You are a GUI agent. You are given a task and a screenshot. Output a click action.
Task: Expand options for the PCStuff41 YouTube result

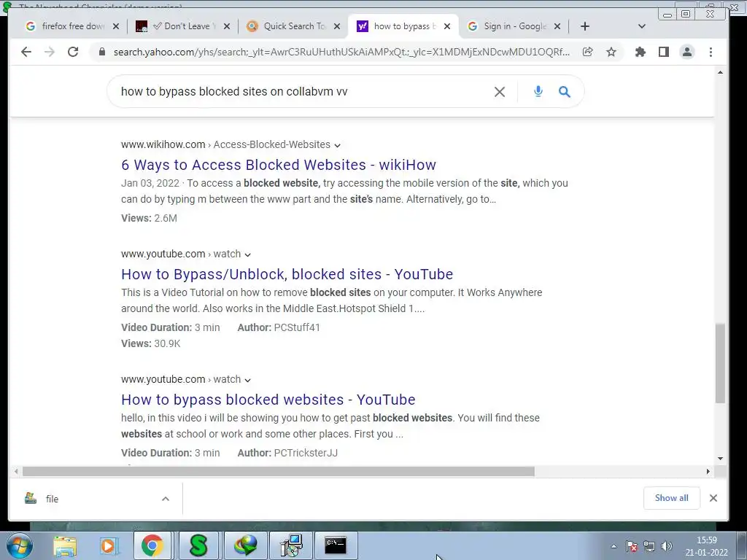click(x=248, y=254)
